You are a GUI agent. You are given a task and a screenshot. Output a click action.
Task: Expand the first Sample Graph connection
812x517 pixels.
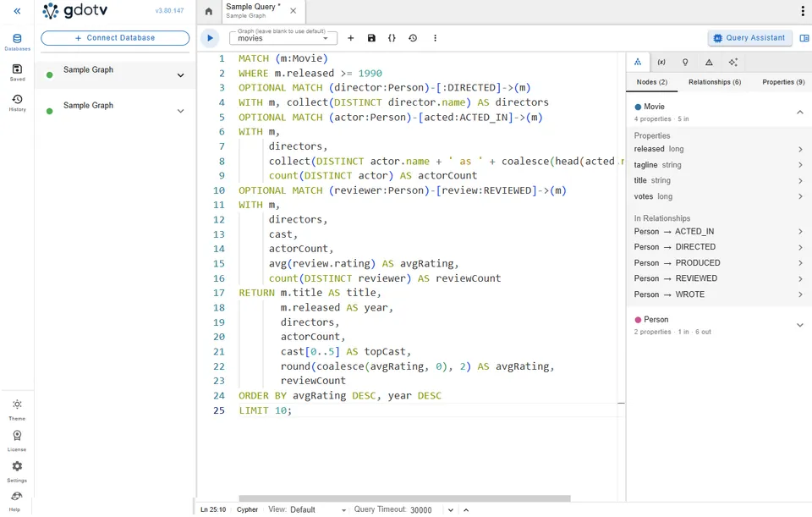pyautogui.click(x=181, y=75)
